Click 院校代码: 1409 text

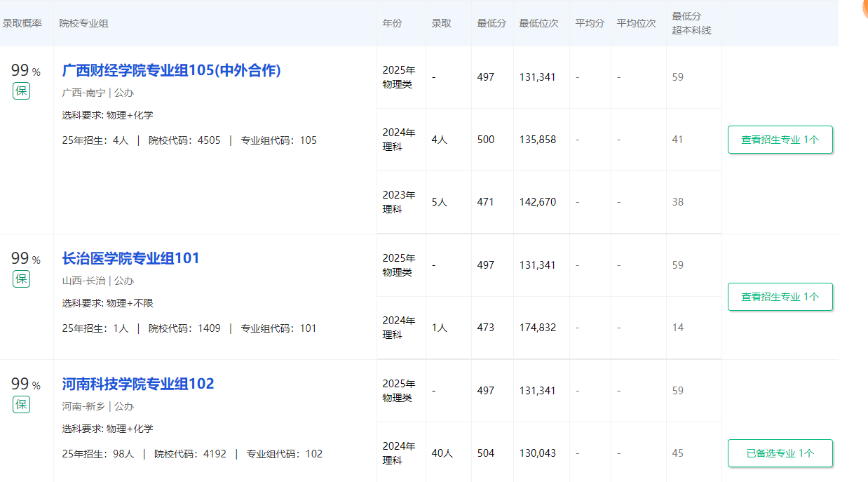pos(184,328)
